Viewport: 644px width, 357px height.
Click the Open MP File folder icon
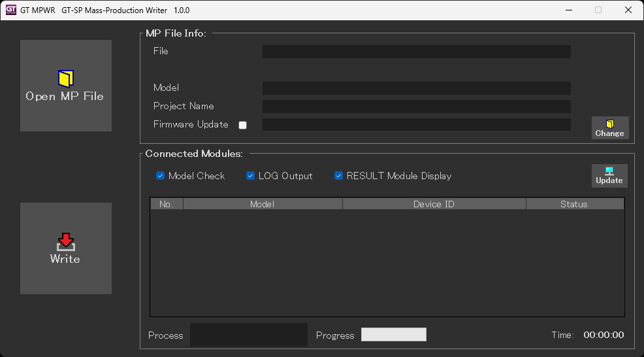tap(66, 78)
